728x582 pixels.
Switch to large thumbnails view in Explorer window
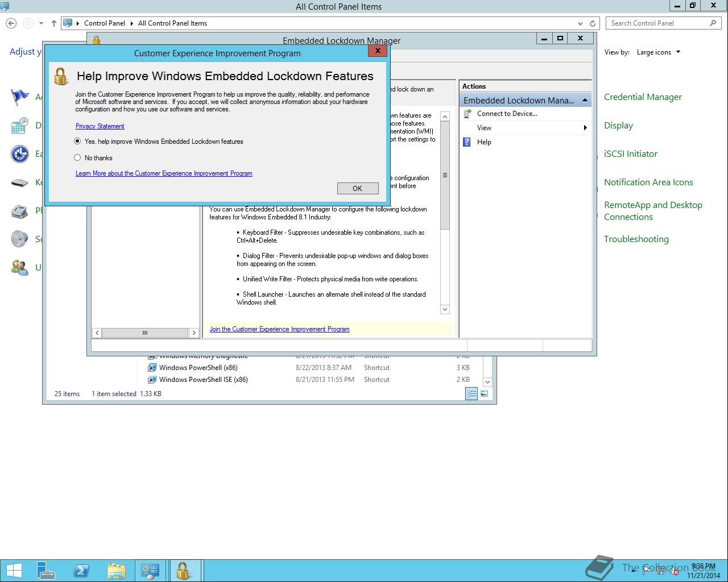click(484, 393)
